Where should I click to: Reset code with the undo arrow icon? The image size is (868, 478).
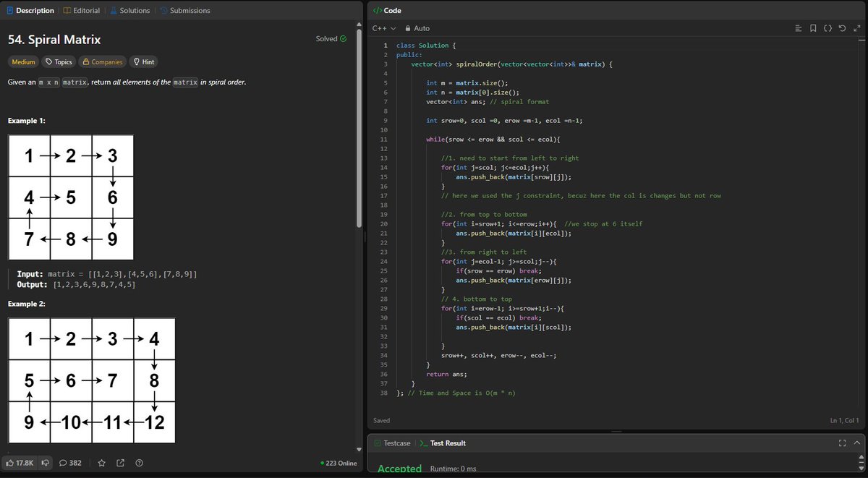pos(841,28)
